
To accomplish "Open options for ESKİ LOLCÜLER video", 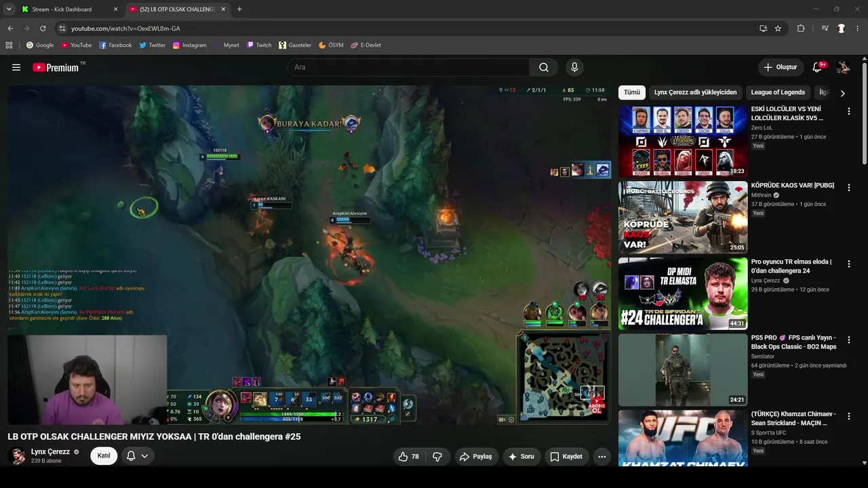I will click(848, 111).
